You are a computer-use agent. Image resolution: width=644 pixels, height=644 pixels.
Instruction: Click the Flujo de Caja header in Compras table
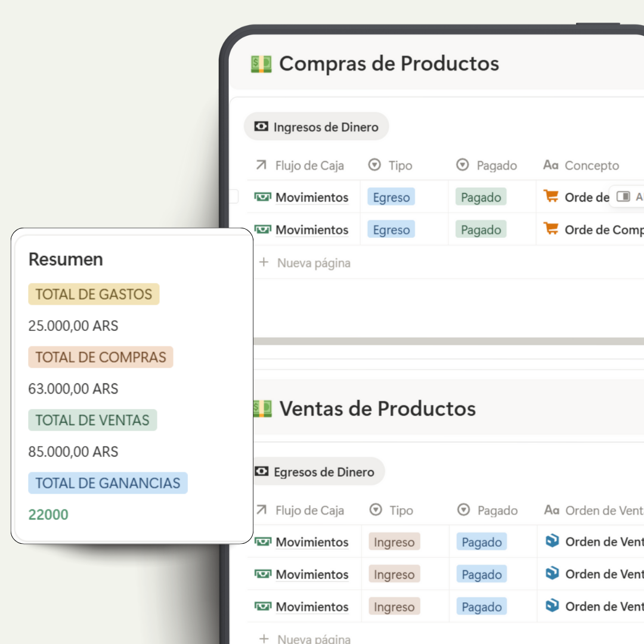pos(309,166)
